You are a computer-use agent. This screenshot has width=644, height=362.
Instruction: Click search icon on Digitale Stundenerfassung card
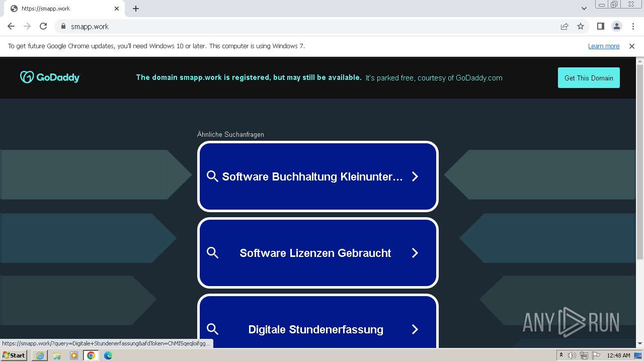pyautogui.click(x=212, y=329)
